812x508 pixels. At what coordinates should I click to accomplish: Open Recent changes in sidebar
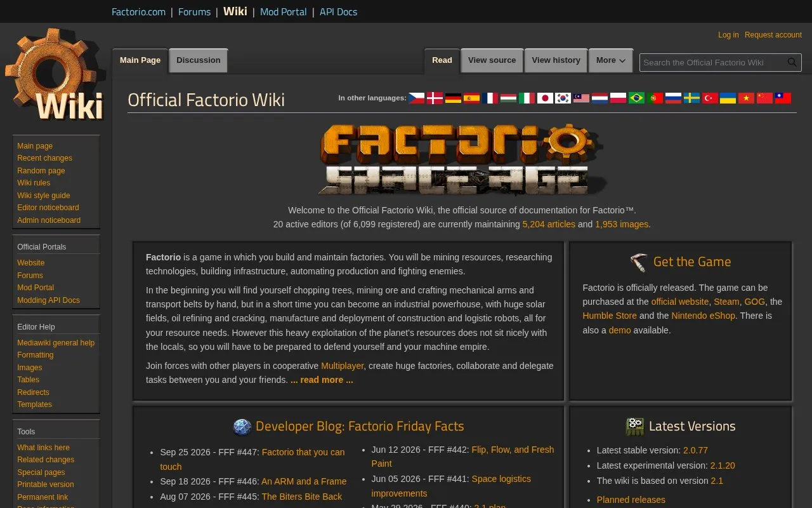pyautogui.click(x=44, y=158)
